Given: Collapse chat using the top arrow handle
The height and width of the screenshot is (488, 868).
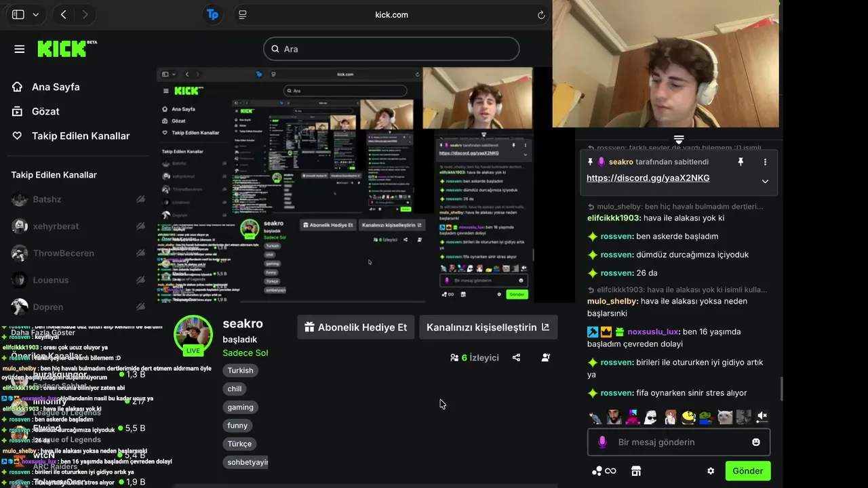Looking at the screenshot, I should (x=679, y=140).
